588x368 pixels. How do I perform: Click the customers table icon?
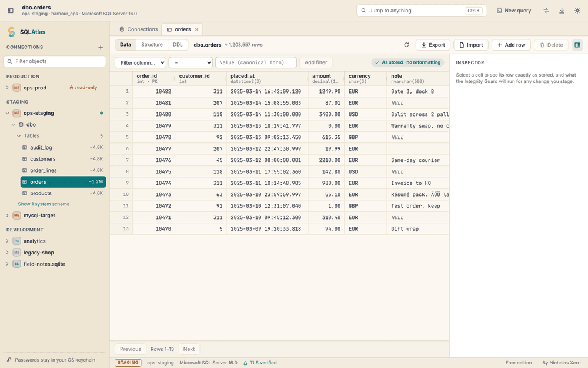tap(25, 159)
